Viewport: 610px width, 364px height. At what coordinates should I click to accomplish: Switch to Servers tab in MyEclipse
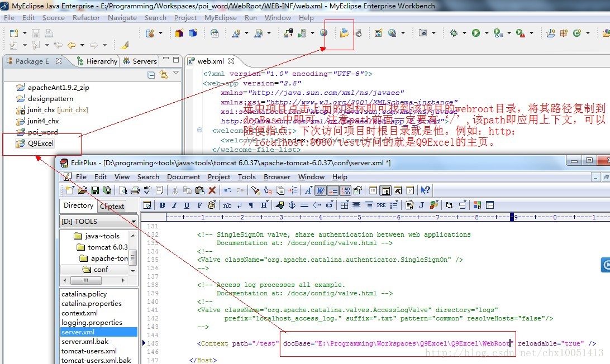point(140,61)
